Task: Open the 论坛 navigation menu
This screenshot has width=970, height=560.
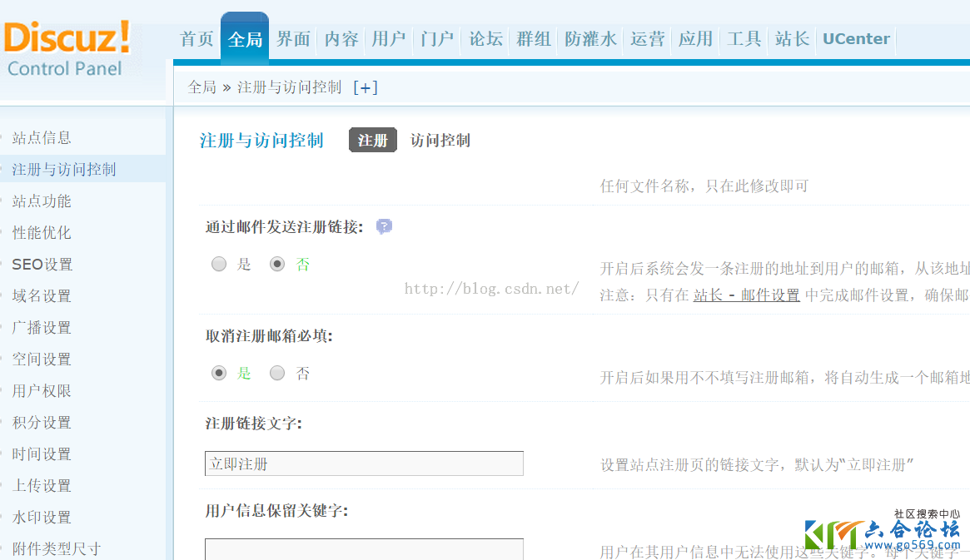Action: (x=485, y=38)
